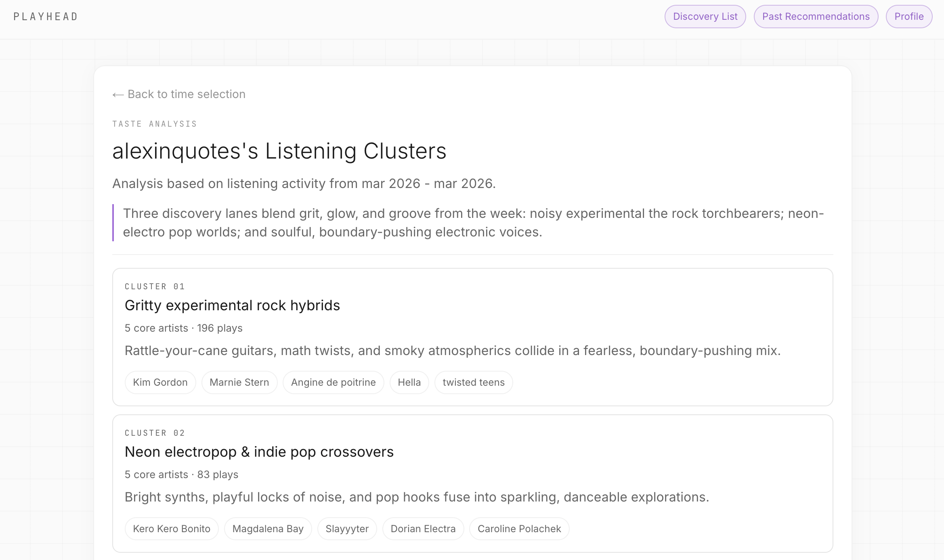Image resolution: width=944 pixels, height=560 pixels.
Task: Click the PLAYHEAD logo
Action: 46,16
